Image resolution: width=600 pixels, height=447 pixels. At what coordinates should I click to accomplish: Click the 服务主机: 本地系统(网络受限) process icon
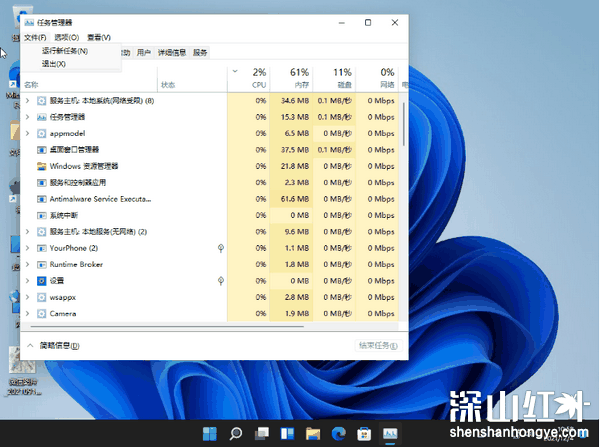41,101
